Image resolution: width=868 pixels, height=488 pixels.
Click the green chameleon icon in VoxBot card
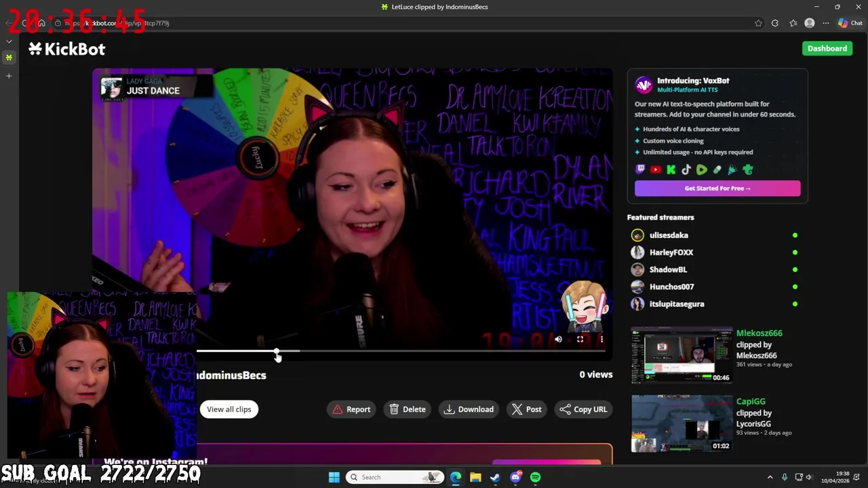748,169
